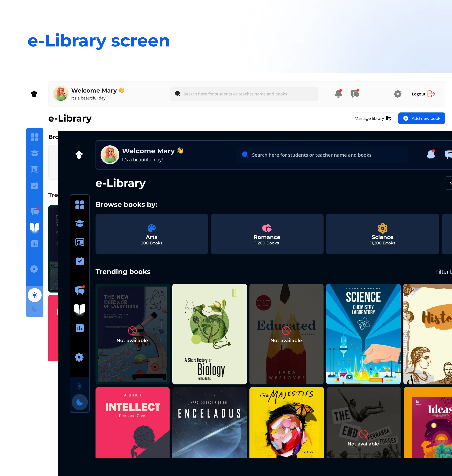Open the Educated book cover
The height and width of the screenshot is (476, 452).
click(286, 334)
